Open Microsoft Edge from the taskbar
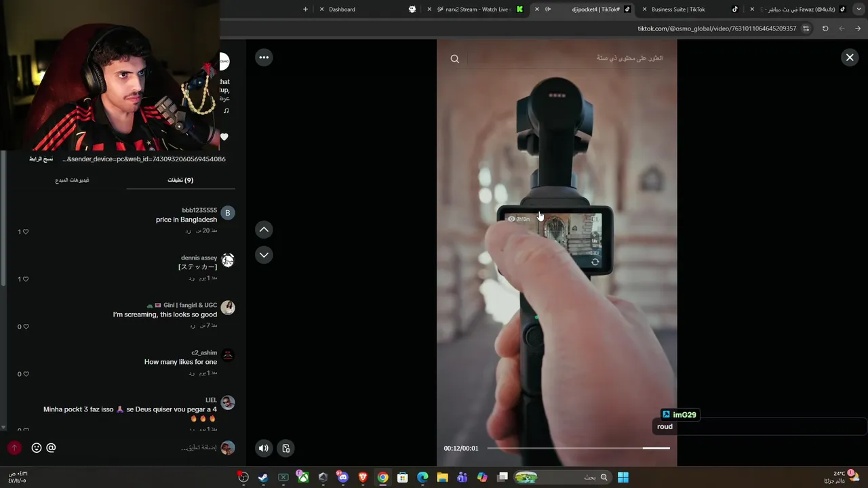This screenshot has width=868, height=488. click(x=422, y=477)
